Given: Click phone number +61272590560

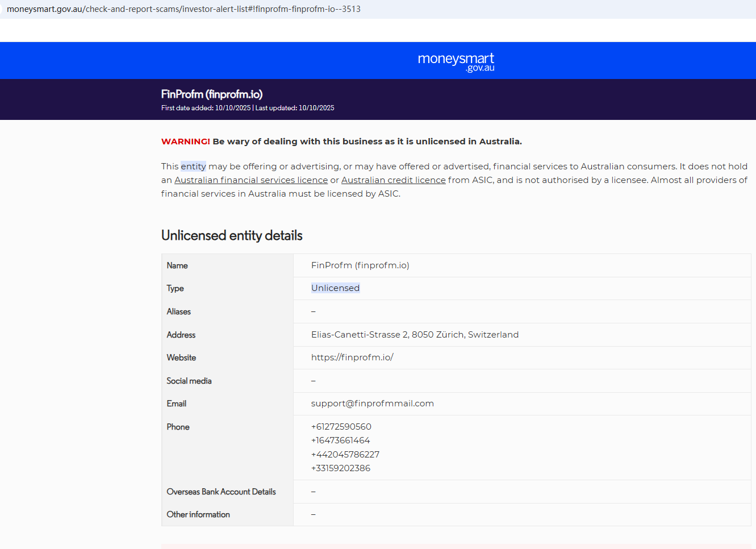Looking at the screenshot, I should click(341, 427).
